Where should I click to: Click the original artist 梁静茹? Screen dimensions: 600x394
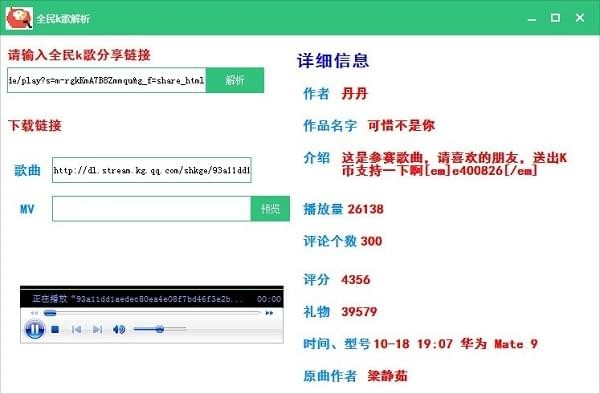[x=387, y=376]
